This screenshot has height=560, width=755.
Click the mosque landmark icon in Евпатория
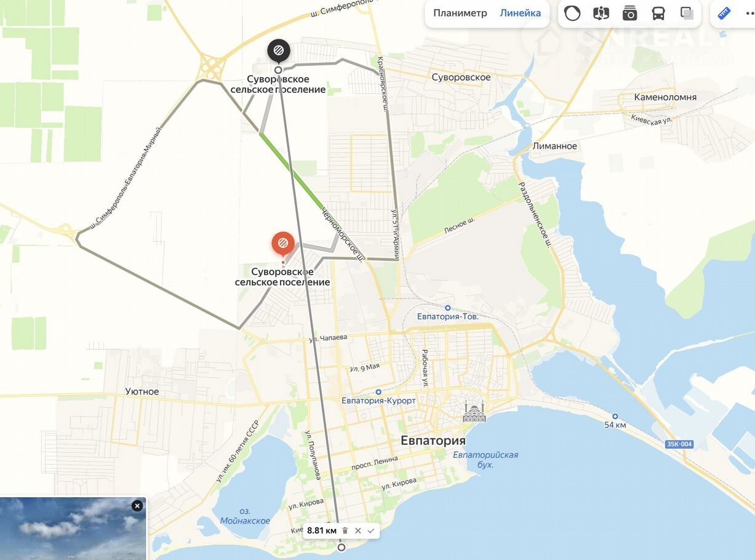(x=474, y=411)
